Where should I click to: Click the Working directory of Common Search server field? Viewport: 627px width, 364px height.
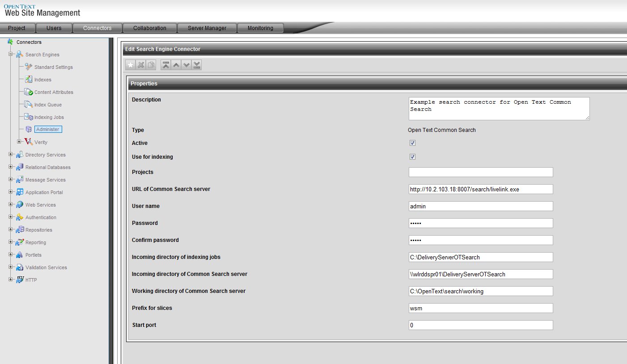[x=481, y=291]
